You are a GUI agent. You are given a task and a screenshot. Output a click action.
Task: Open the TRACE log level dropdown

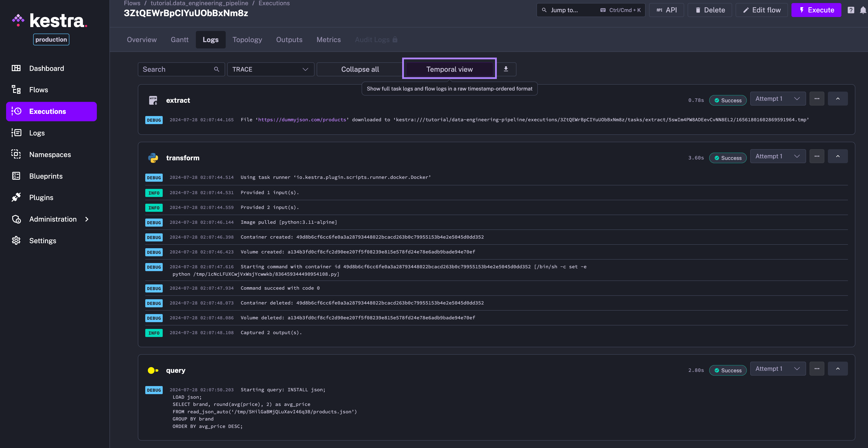(x=271, y=69)
